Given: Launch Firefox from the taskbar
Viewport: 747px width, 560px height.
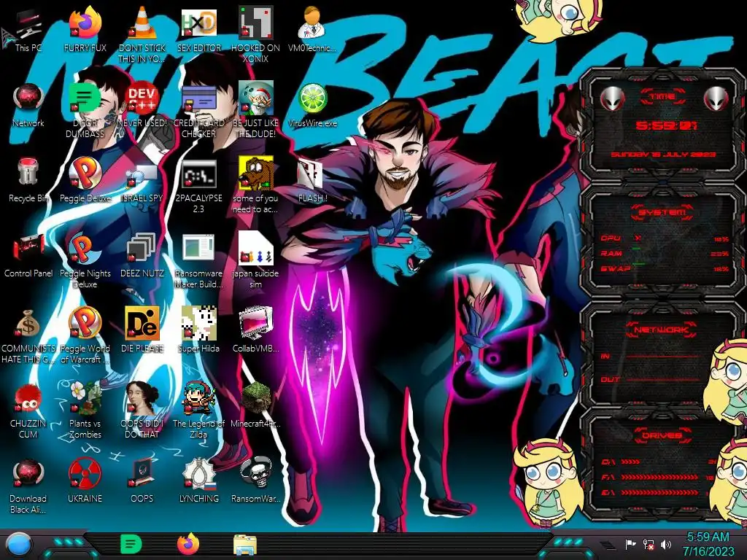Looking at the screenshot, I should tap(187, 544).
